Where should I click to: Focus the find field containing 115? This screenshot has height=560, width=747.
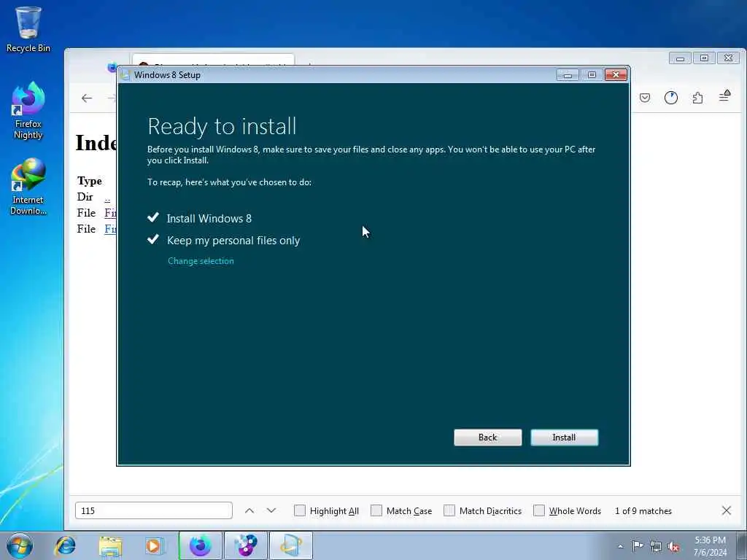[154, 510]
